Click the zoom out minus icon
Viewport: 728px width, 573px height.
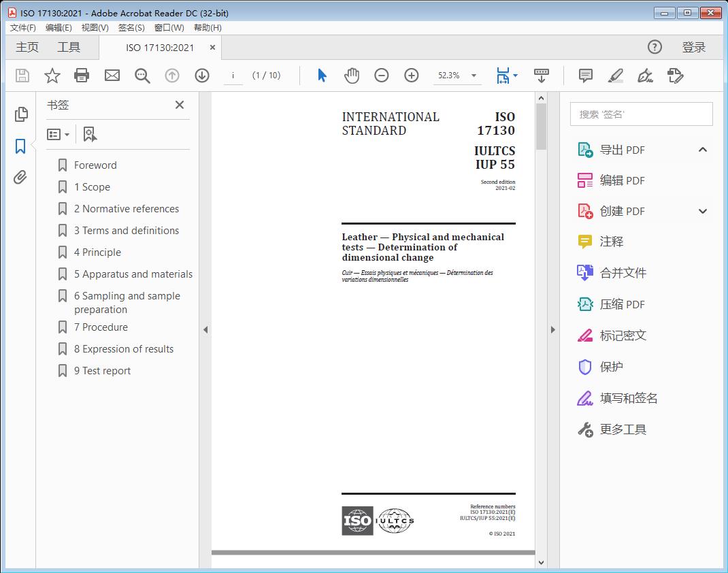(382, 76)
